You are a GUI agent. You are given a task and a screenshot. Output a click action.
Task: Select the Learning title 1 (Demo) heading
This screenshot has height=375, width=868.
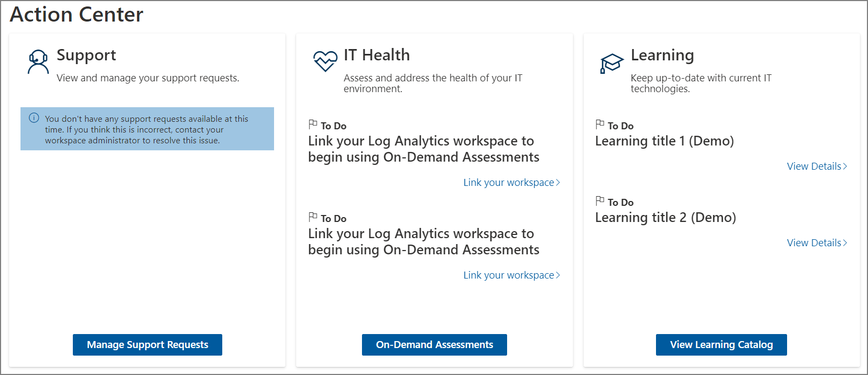[x=664, y=141]
